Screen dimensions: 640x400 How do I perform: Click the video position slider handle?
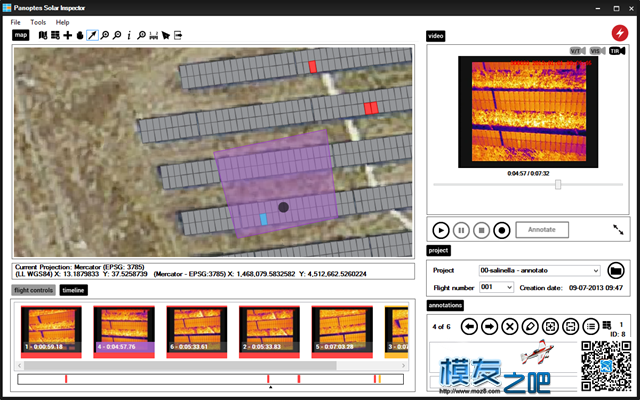coord(558,184)
